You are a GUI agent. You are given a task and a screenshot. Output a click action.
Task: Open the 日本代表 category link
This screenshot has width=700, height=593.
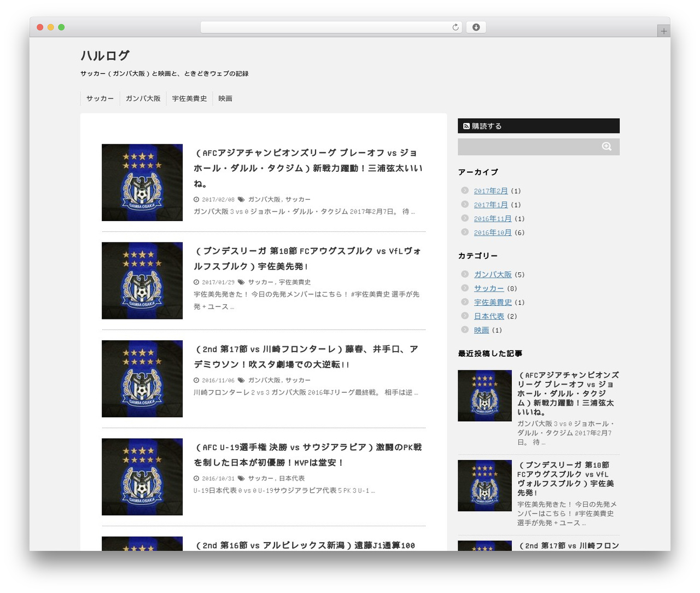(x=489, y=316)
